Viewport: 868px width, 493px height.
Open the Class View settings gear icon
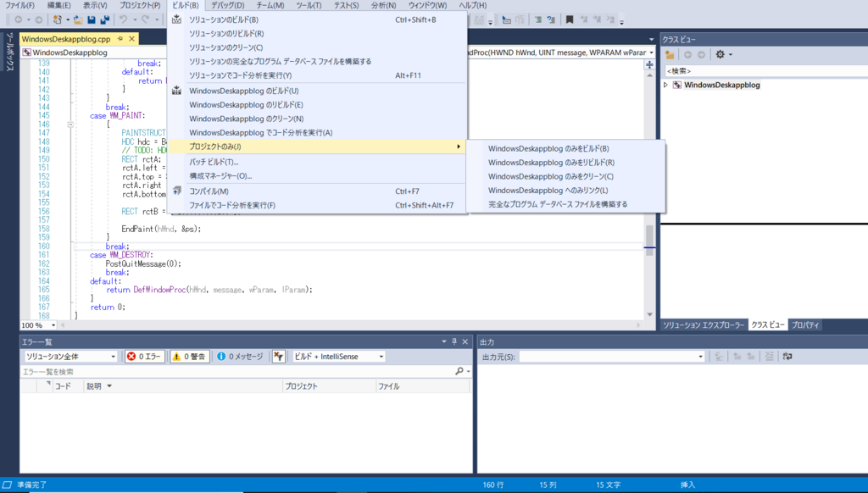click(721, 54)
